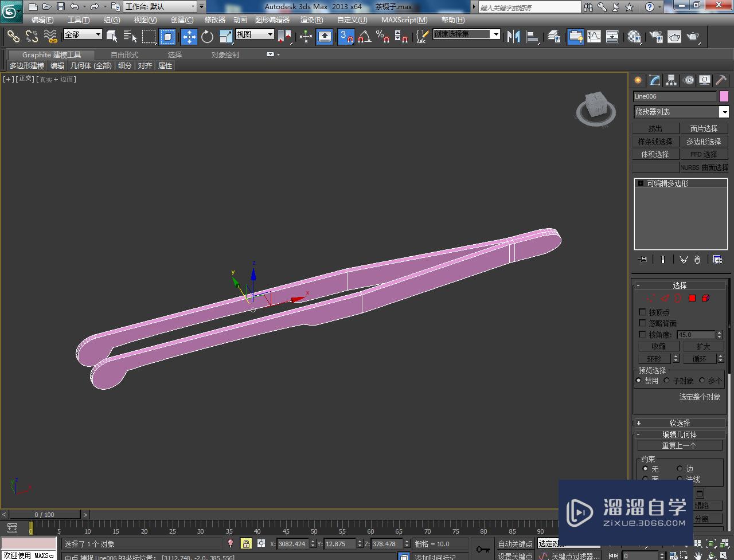Open the Material Editor
This screenshot has height=560, width=734.
634,37
